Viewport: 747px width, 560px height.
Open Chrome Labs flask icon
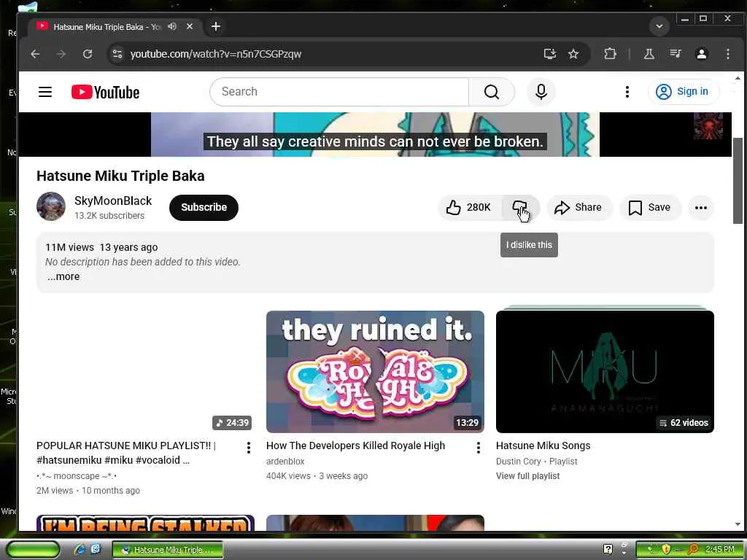pyautogui.click(x=649, y=54)
